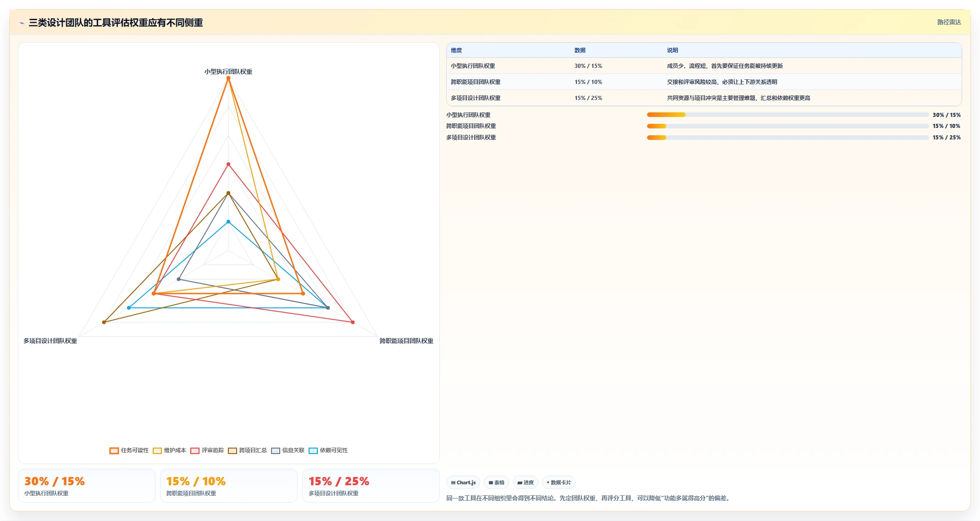This screenshot has height=521, width=980.
Task: Click table value 15% / 10%
Action: [x=588, y=82]
